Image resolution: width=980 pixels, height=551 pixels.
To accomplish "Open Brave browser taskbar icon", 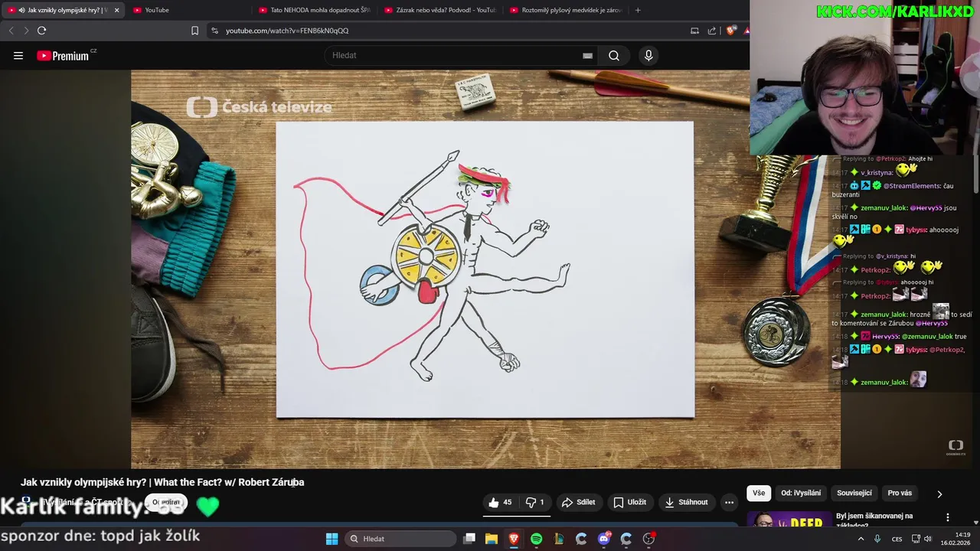I will tap(514, 539).
